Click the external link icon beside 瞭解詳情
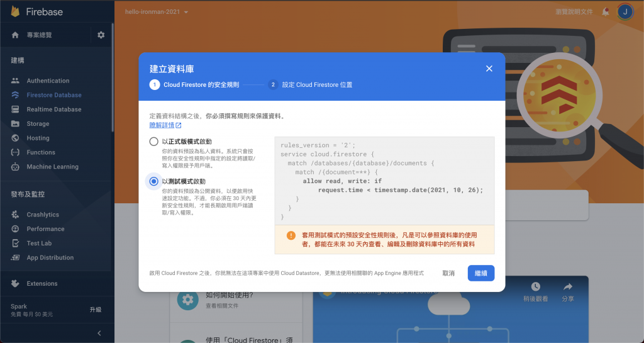The image size is (644, 343). pyautogui.click(x=178, y=125)
